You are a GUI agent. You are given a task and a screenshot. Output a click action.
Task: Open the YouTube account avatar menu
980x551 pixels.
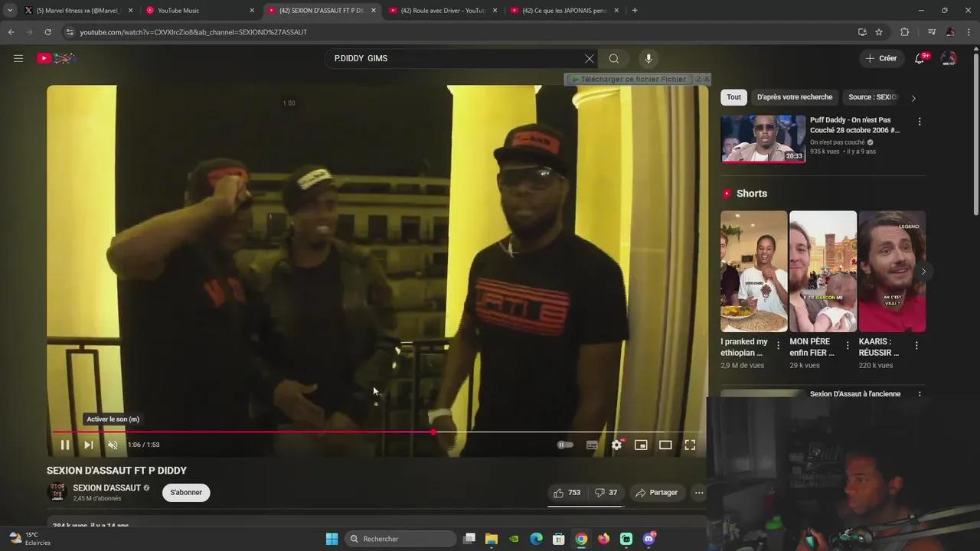pyautogui.click(x=949, y=58)
